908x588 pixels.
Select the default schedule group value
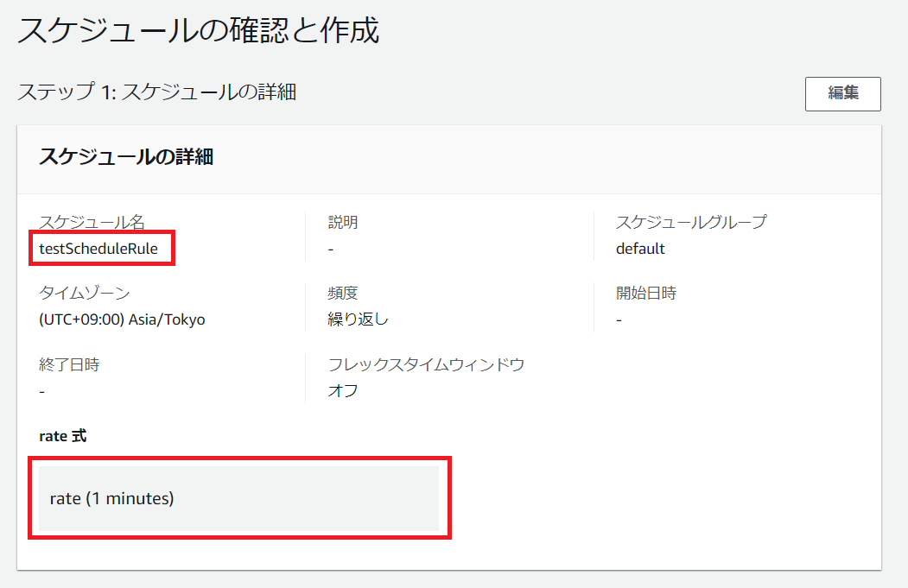640,249
